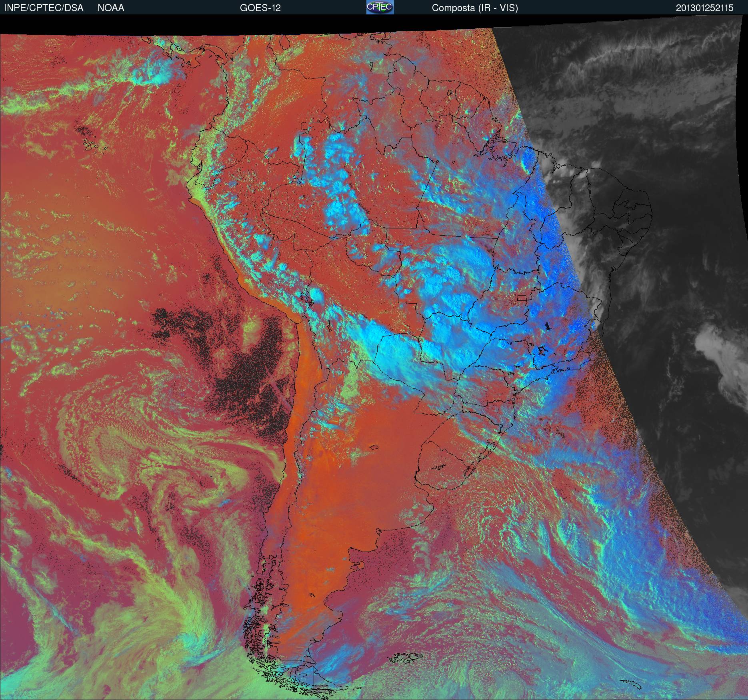Click the Composta (IR - VIS) title

point(475,8)
